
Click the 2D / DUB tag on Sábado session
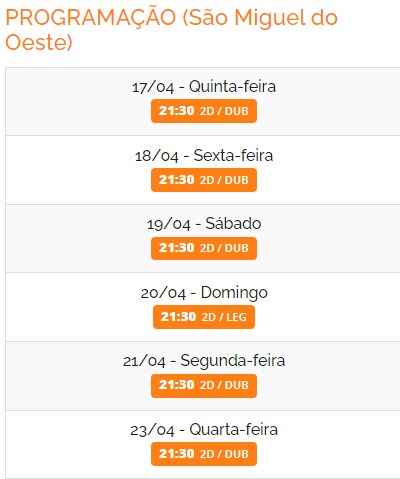224,248
